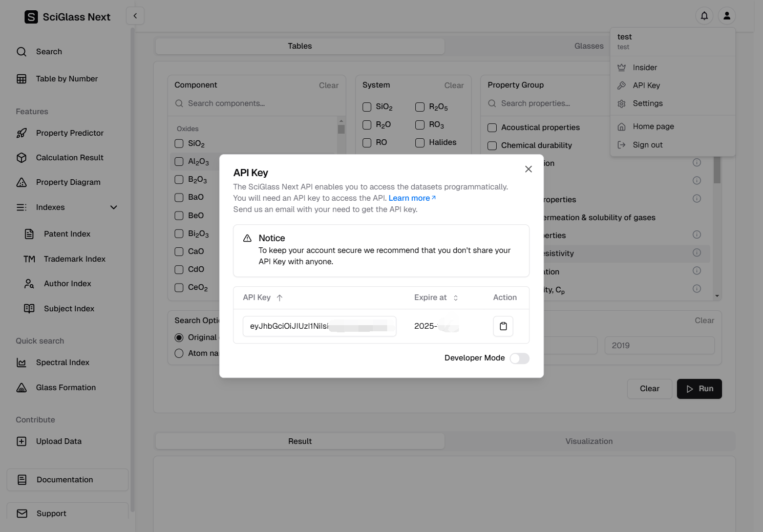Collapse the sidebar using the chevron button
This screenshot has width=763, height=532.
[x=135, y=16]
